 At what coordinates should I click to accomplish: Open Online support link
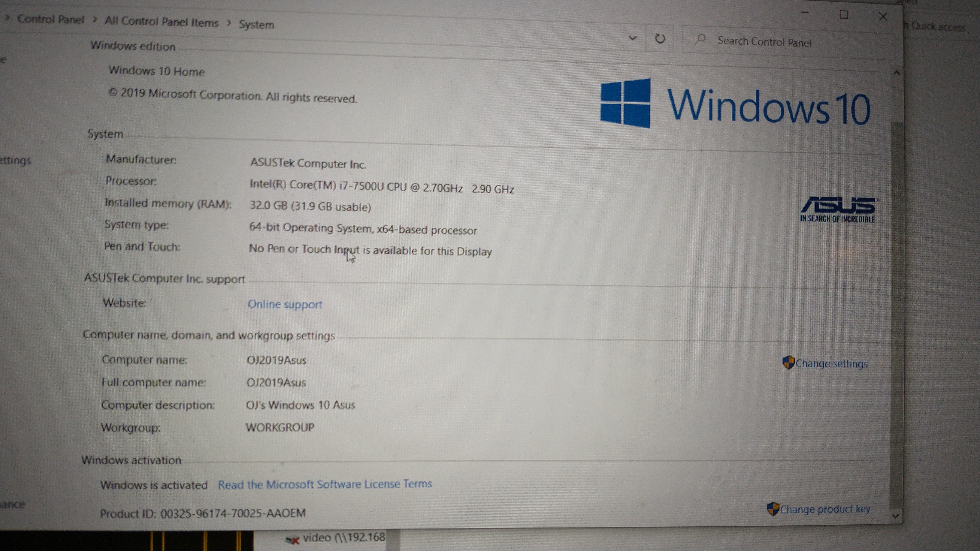pyautogui.click(x=285, y=304)
